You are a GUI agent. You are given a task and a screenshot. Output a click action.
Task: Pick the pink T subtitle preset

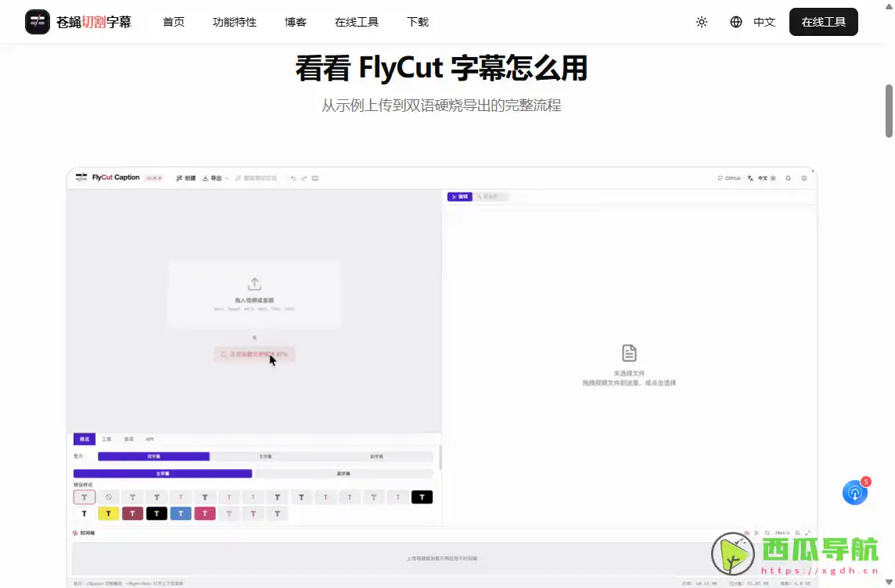pos(205,514)
